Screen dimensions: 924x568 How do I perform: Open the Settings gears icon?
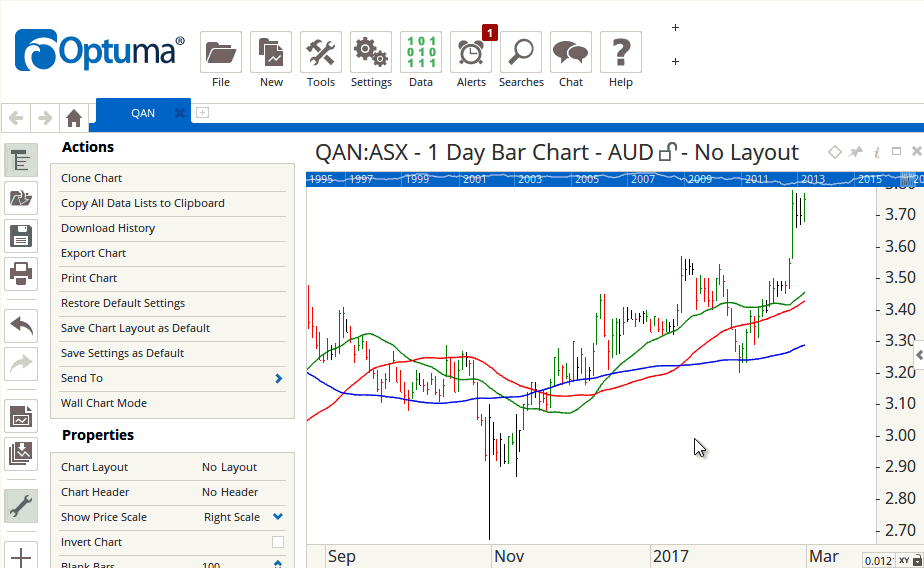pyautogui.click(x=371, y=52)
